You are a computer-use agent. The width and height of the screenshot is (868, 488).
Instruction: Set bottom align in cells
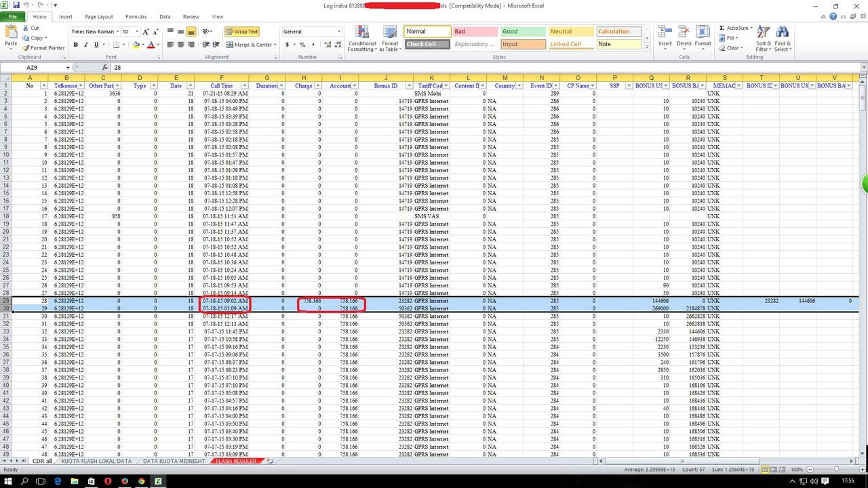pos(192,32)
